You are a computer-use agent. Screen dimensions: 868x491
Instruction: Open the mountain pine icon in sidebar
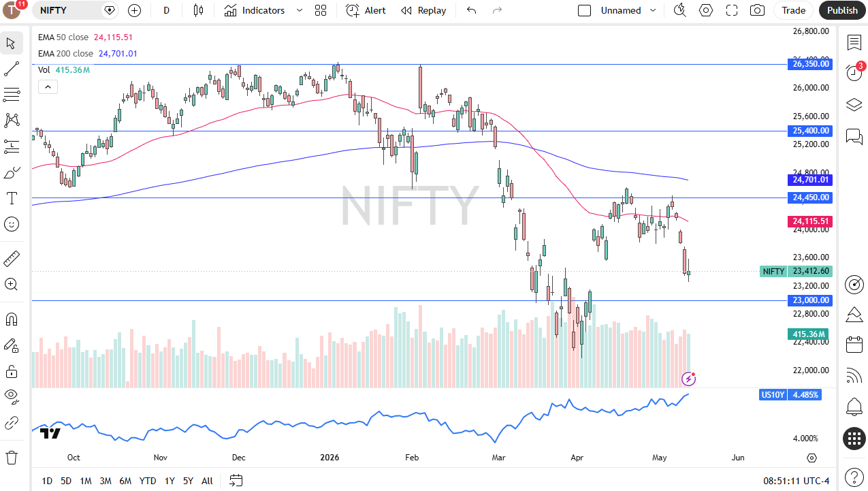tap(854, 314)
